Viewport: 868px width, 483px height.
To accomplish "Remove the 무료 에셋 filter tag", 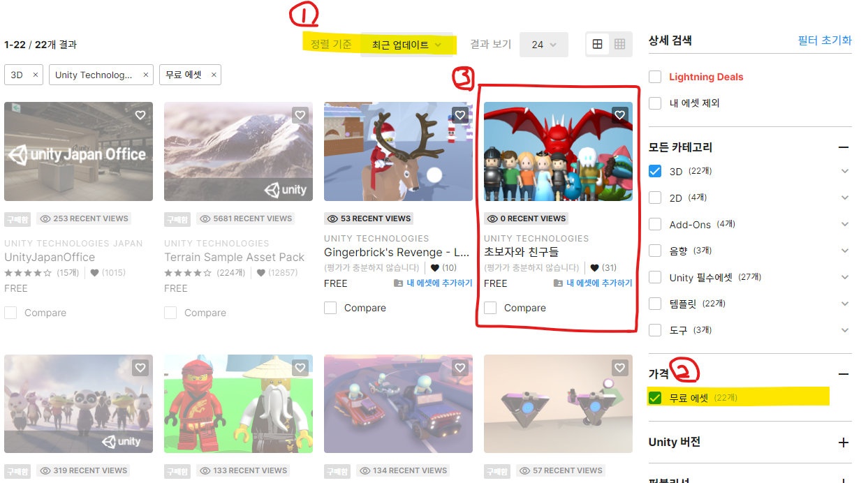I will [214, 75].
